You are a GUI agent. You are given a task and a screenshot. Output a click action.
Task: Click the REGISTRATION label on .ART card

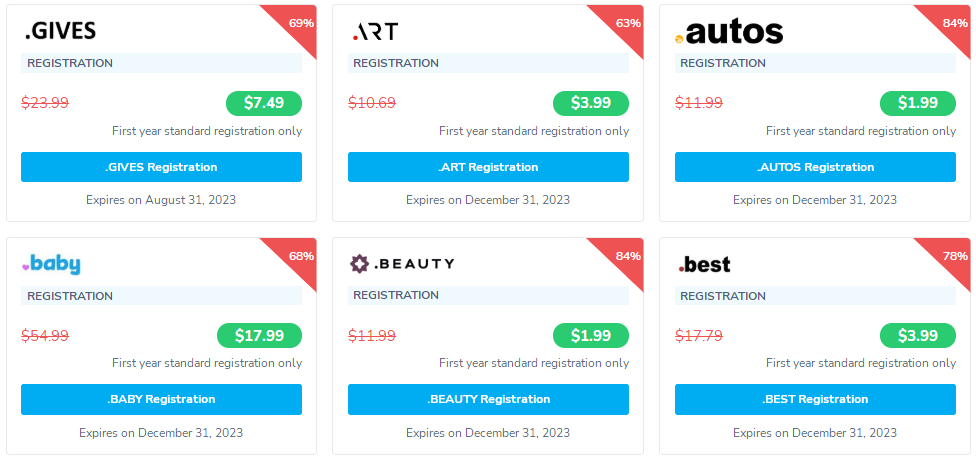pos(396,63)
